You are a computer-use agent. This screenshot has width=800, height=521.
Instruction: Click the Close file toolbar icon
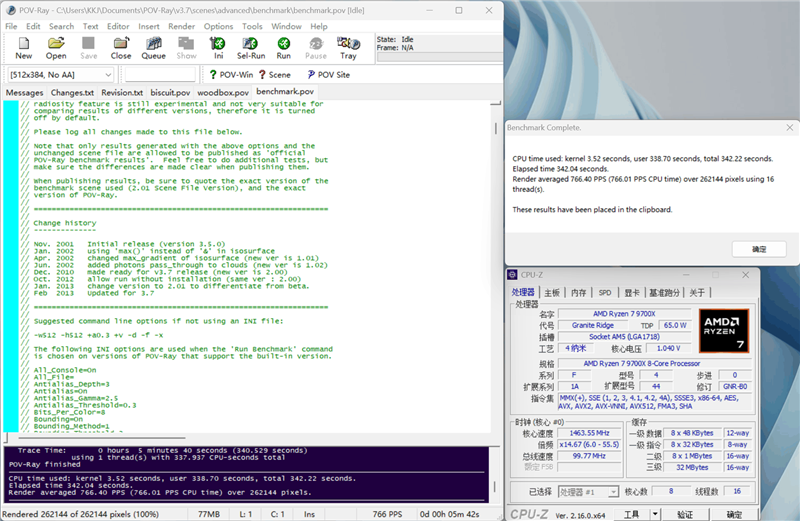pos(121,48)
